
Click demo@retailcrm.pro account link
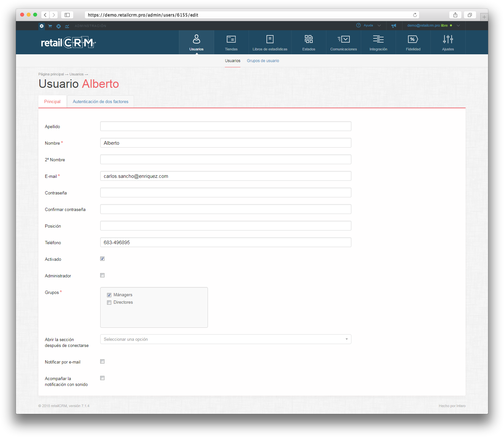(423, 25)
